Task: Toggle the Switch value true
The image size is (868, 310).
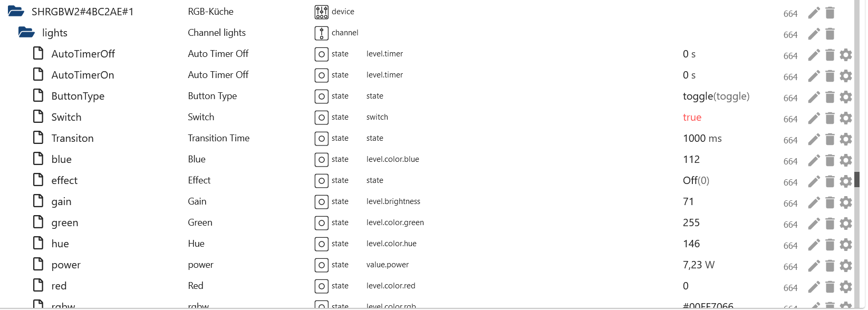Action: pos(692,117)
